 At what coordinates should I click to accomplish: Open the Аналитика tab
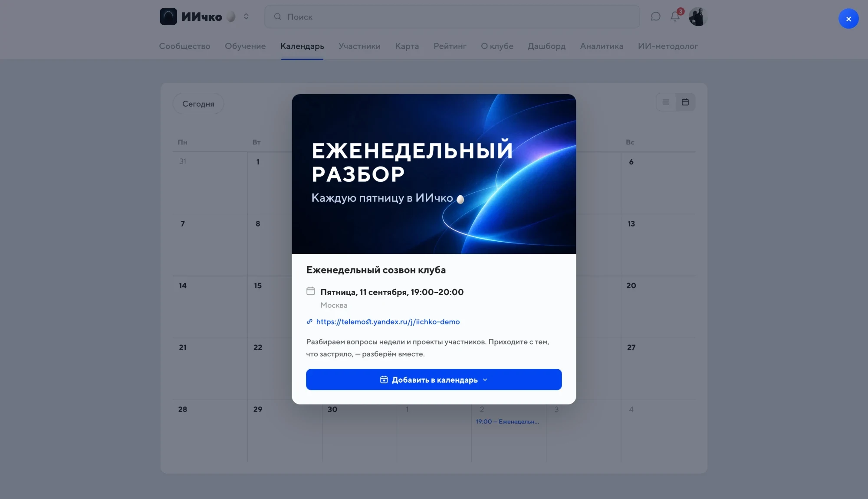[x=602, y=46]
